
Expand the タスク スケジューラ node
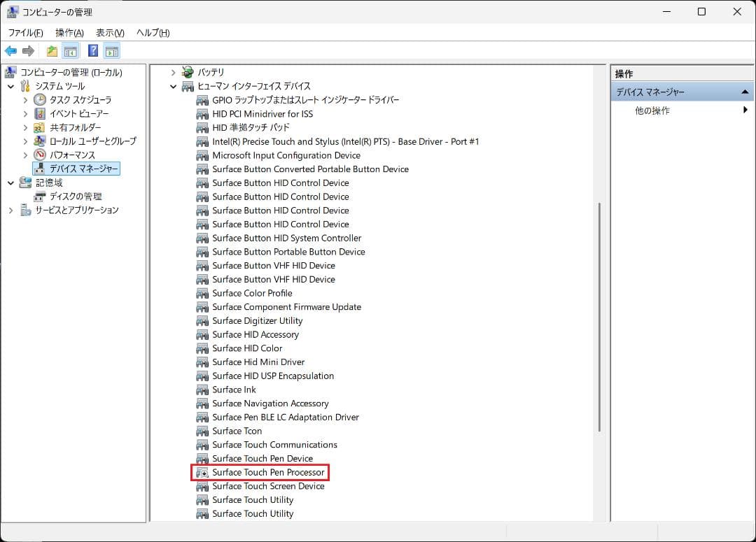tap(26, 100)
